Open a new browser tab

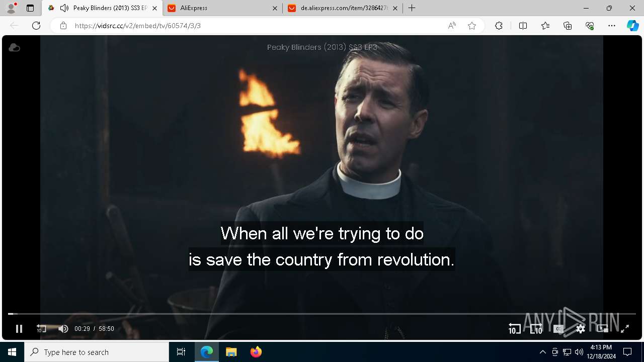pos(412,8)
